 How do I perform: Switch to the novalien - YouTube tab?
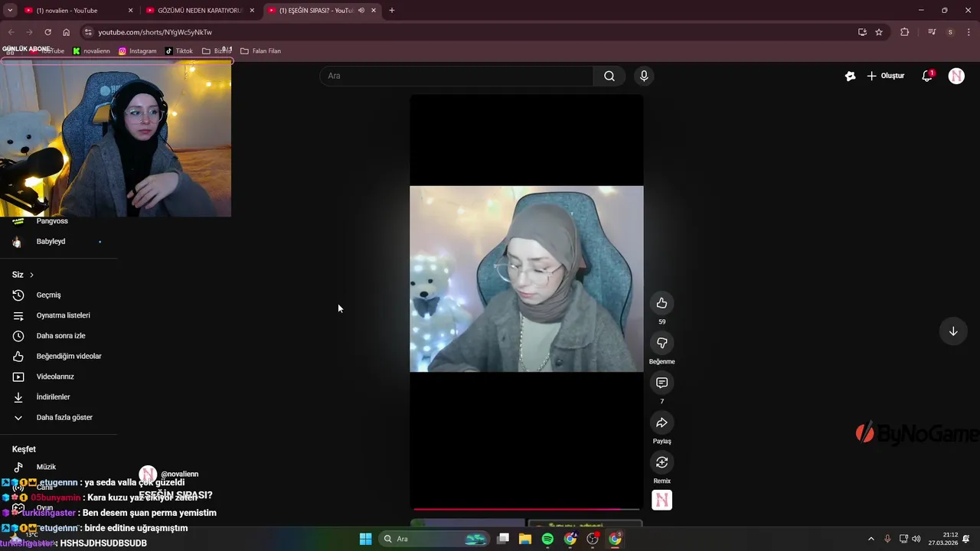coord(77,11)
